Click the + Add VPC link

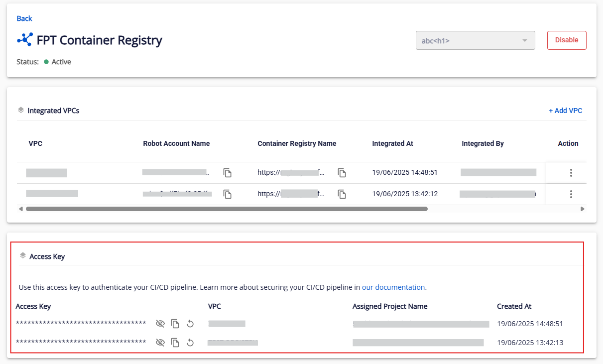(565, 111)
